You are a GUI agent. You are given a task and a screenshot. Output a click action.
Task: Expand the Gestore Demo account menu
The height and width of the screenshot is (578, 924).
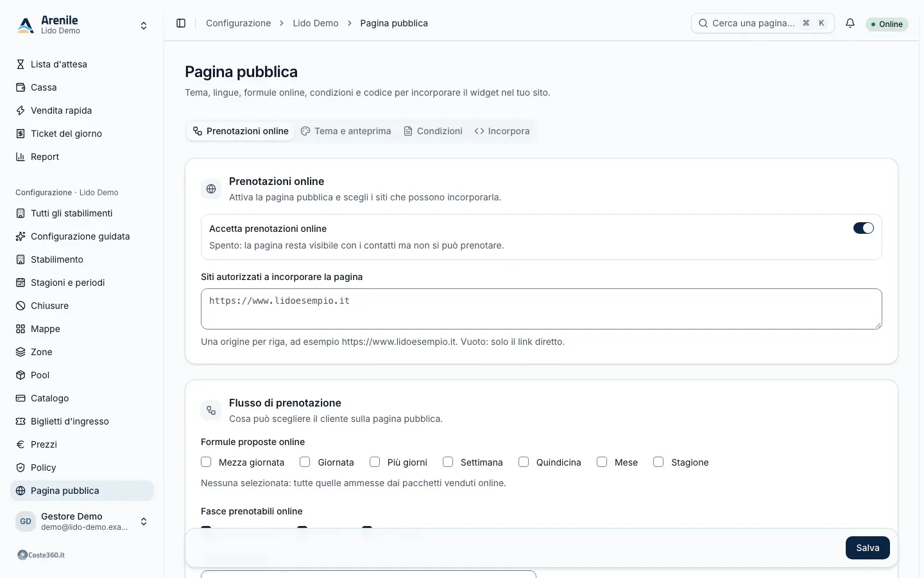pyautogui.click(x=82, y=521)
